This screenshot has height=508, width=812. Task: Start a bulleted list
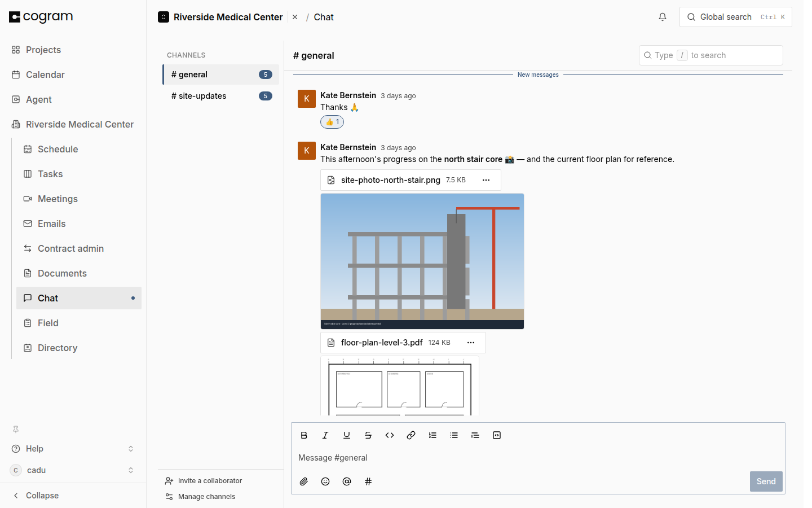pos(454,435)
